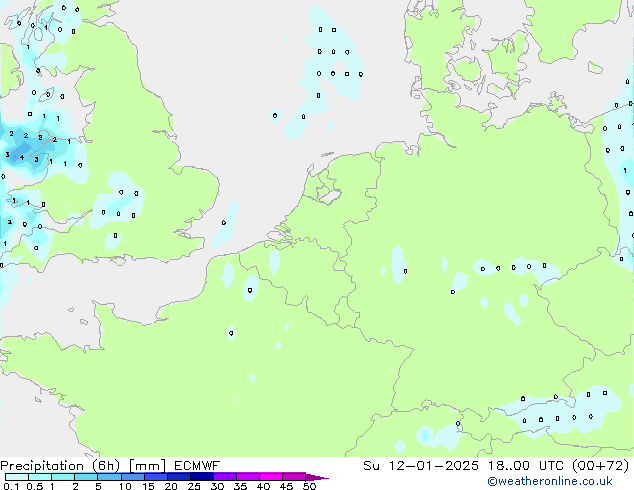The image size is (634, 490).
Task: Select the 18.00 UTC (00+72) timestamp
Action: coord(558,466)
